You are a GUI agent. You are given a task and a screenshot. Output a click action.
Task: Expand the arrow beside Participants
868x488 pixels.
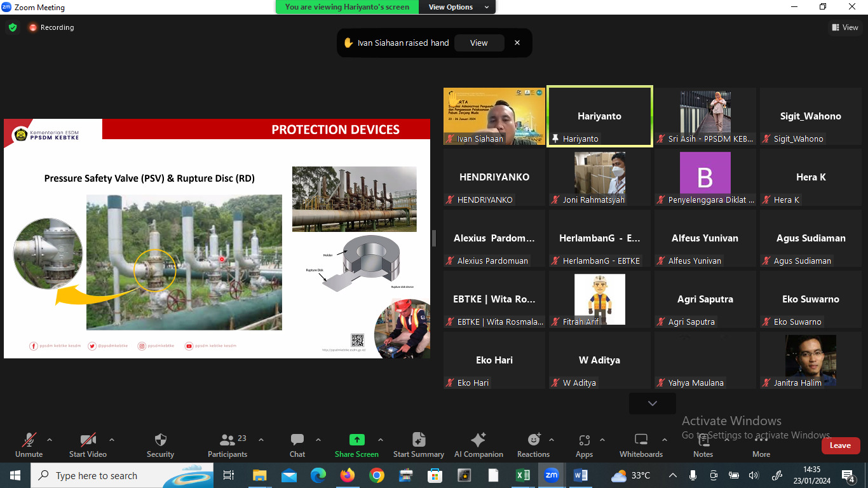point(261,440)
